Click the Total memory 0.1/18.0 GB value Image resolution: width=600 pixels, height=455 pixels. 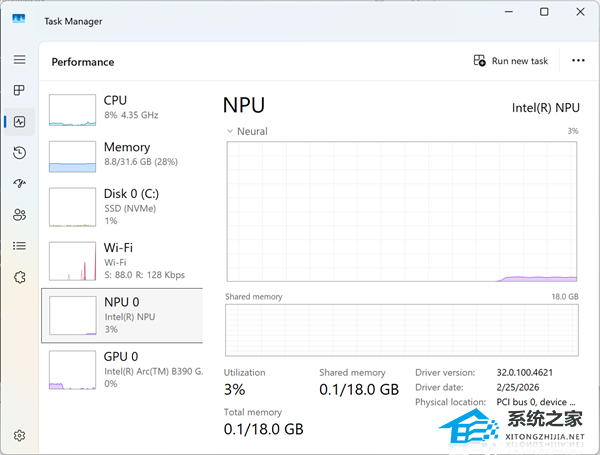pos(263,429)
